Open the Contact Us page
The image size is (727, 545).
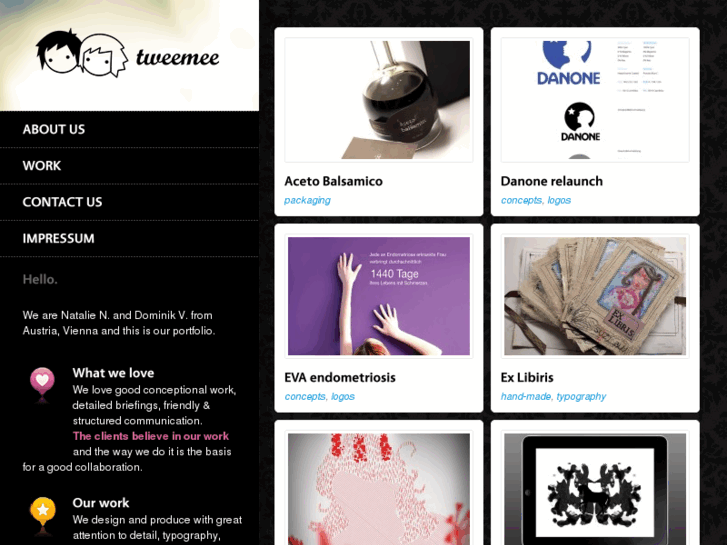point(62,202)
